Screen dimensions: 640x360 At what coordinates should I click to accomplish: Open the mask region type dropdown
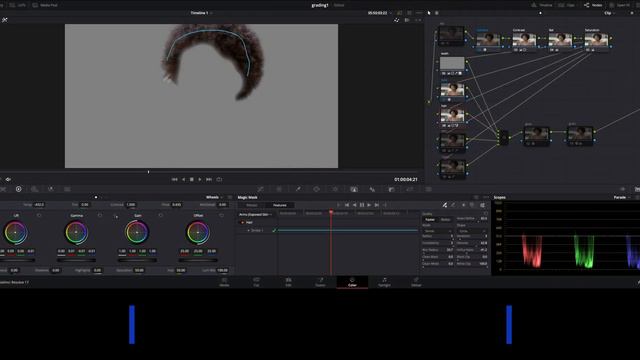[x=256, y=215]
